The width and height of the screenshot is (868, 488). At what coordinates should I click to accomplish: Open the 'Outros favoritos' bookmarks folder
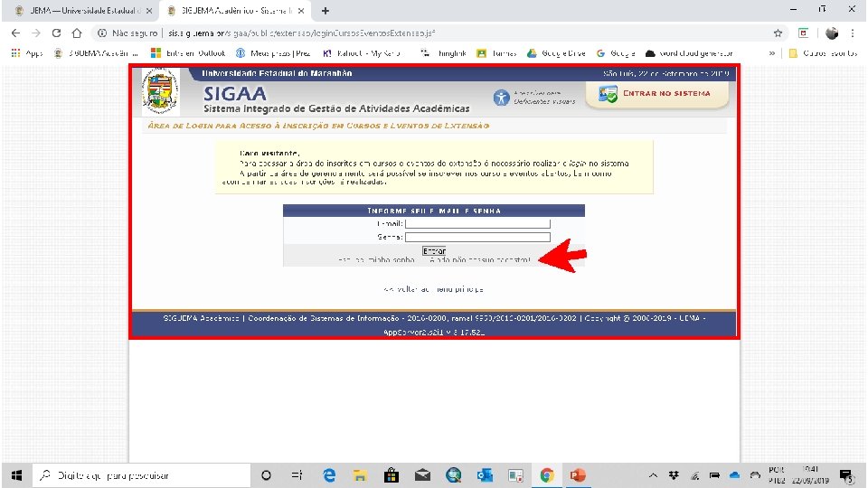coord(823,53)
